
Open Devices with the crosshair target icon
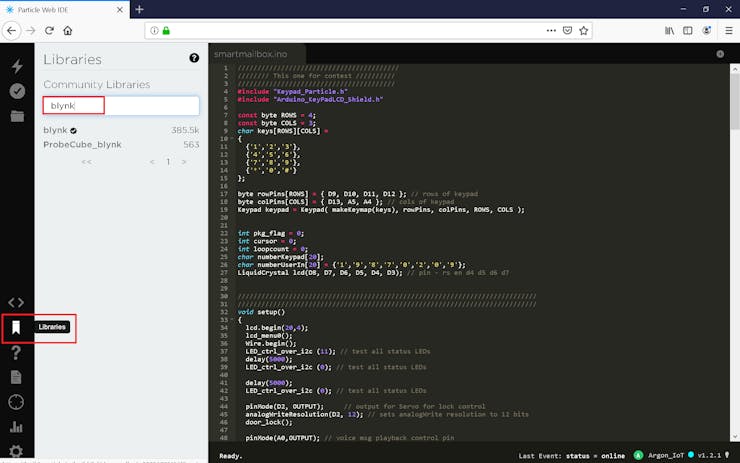coord(16,402)
